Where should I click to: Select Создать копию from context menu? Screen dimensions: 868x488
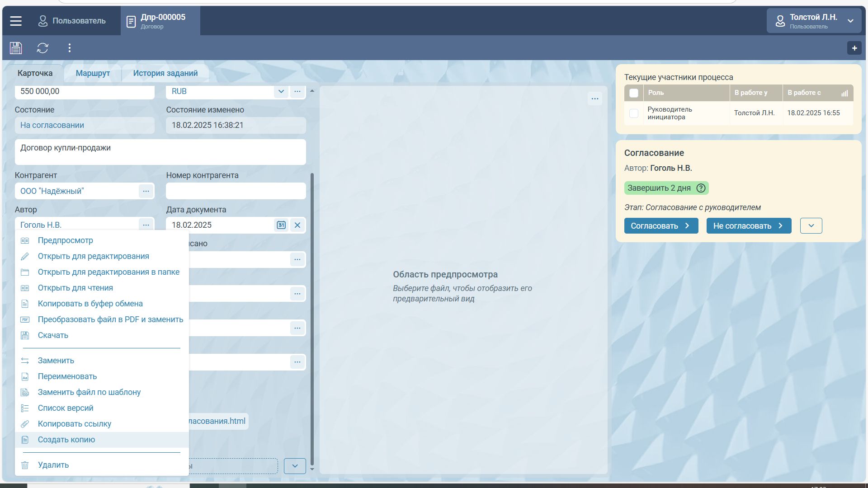click(66, 440)
